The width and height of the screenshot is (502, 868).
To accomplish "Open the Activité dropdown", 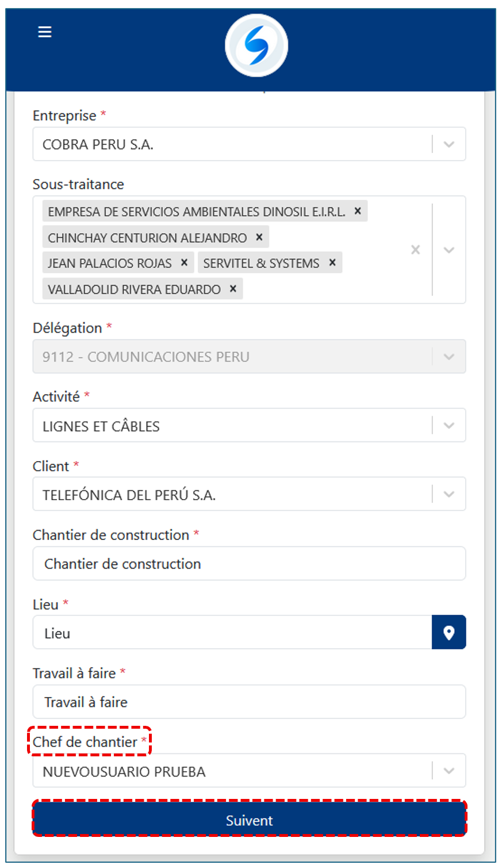I will pyautogui.click(x=449, y=426).
